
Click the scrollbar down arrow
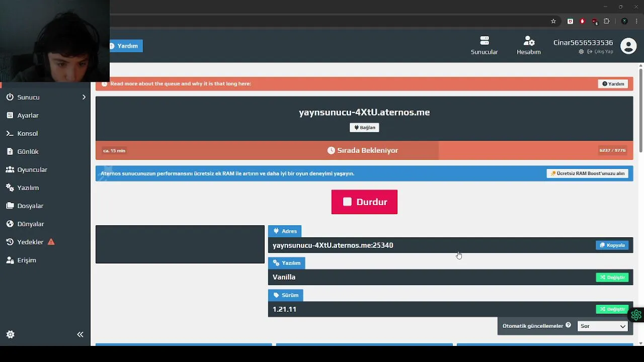(640, 343)
